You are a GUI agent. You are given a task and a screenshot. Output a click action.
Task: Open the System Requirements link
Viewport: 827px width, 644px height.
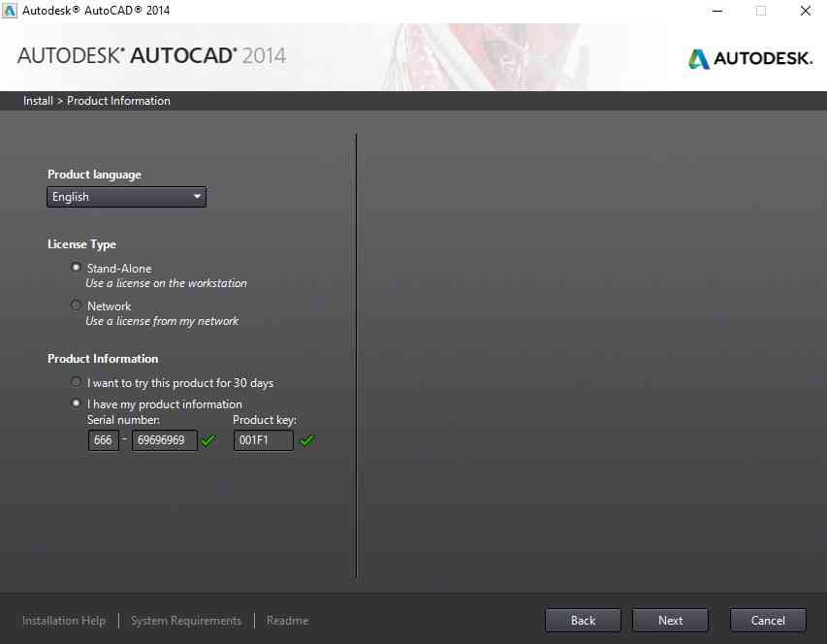[x=186, y=621]
